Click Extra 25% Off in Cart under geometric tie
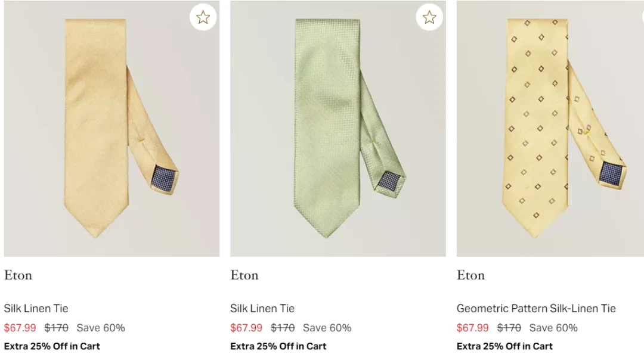This screenshot has height=354, width=644. point(504,346)
